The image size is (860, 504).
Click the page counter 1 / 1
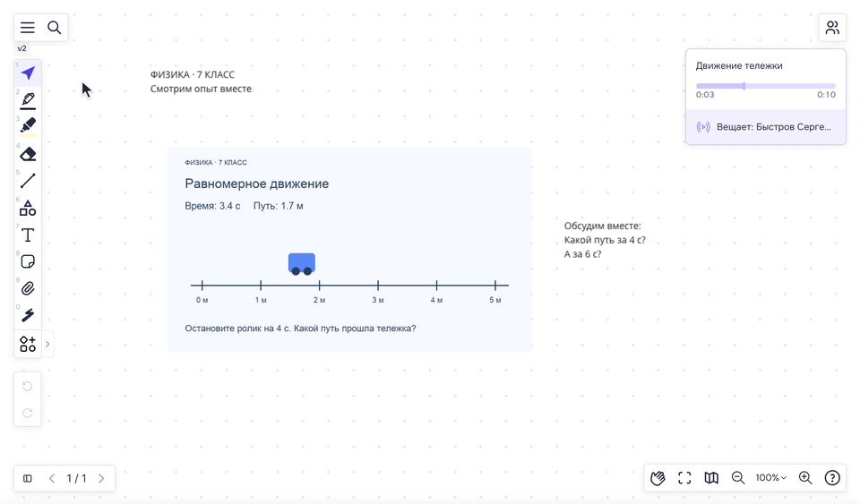point(76,478)
